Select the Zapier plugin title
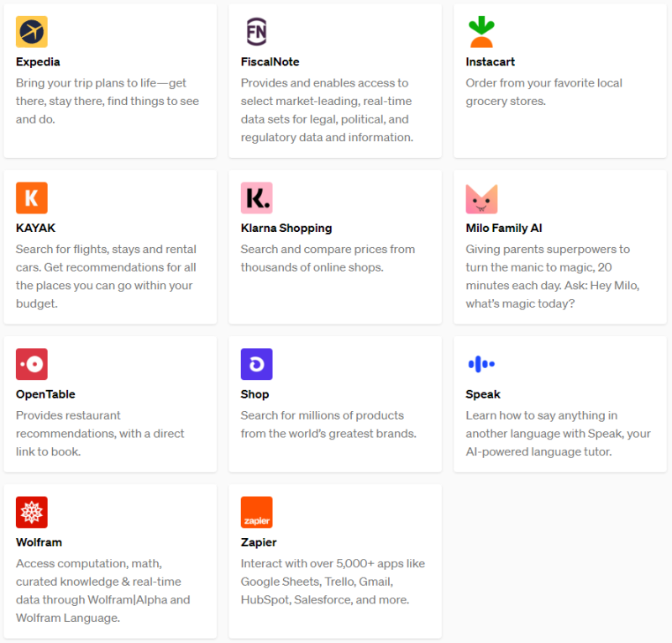 [x=259, y=542]
